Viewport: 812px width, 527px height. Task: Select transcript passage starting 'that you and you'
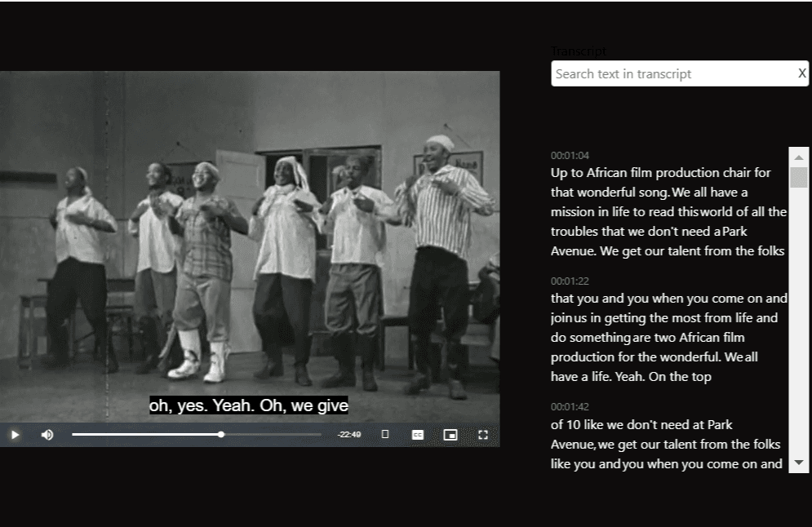coord(668,338)
